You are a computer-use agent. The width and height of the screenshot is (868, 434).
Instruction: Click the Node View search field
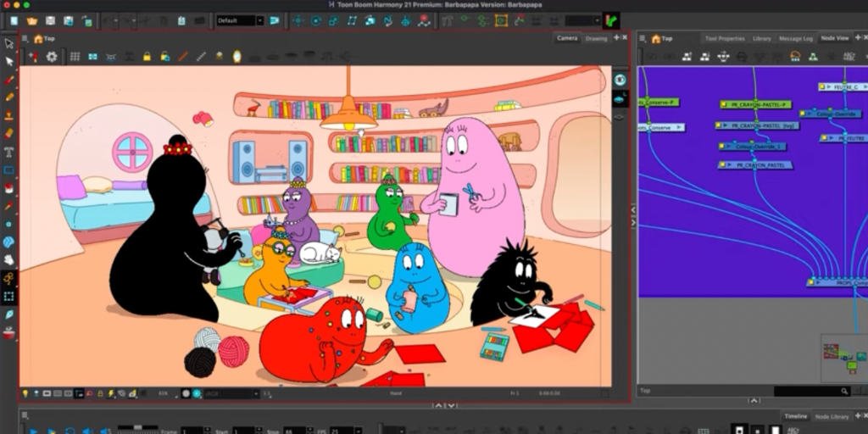[811, 392]
